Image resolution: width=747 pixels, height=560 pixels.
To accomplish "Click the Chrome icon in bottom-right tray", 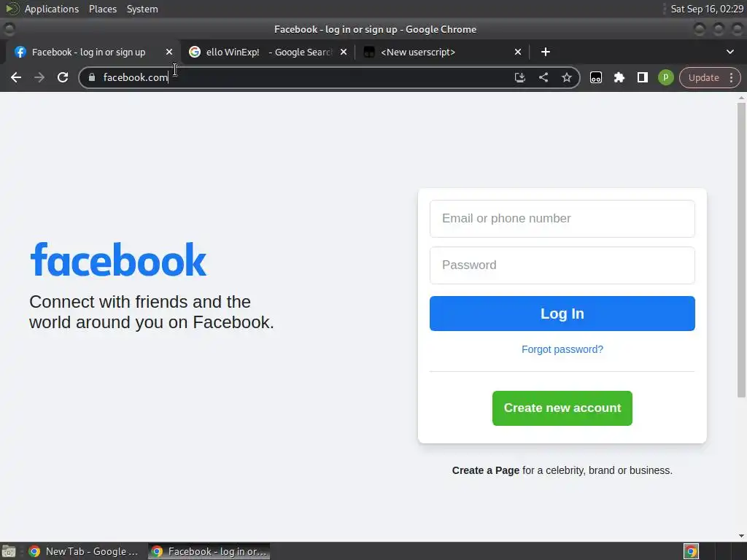I will coord(691,551).
